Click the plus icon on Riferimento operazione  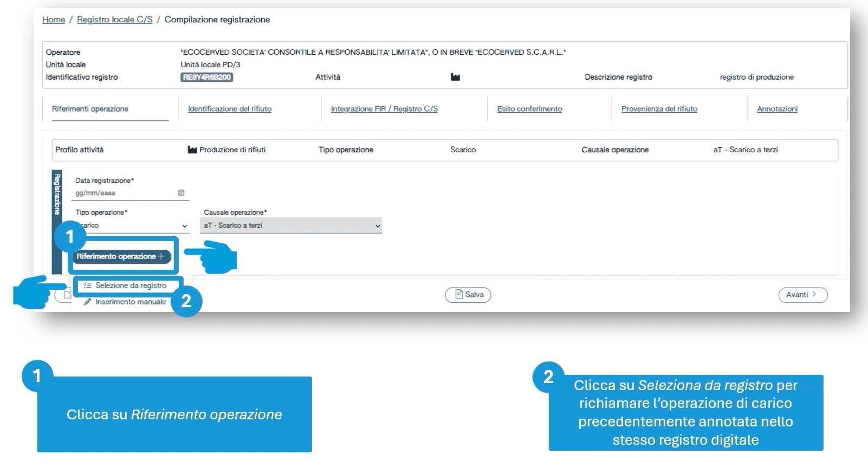[161, 257]
